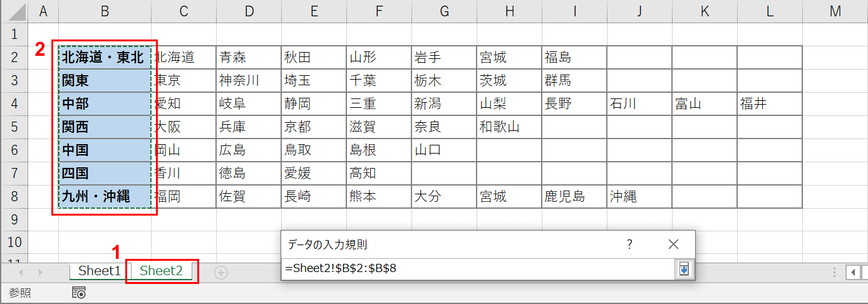This screenshot has width=868, height=304.
Task: Select column A header
Action: [43, 11]
